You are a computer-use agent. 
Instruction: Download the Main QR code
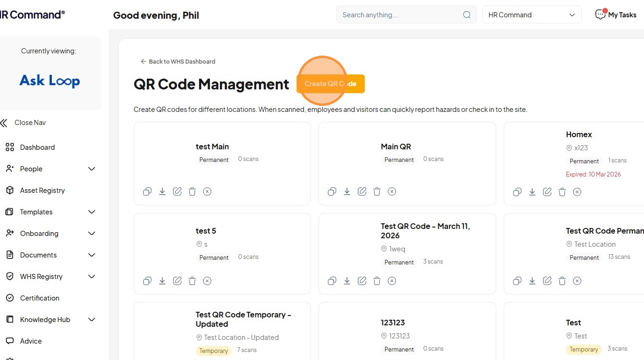347,191
